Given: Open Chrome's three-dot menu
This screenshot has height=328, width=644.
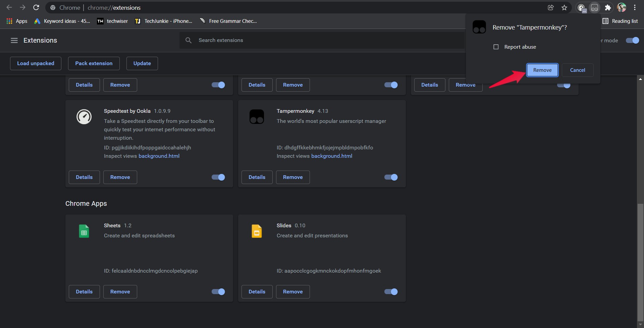Looking at the screenshot, I should pos(635,7).
